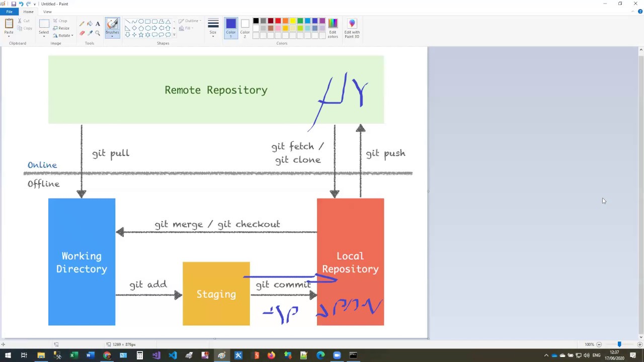Activate the Color 2 selector
The image size is (644, 362).
pyautogui.click(x=245, y=28)
